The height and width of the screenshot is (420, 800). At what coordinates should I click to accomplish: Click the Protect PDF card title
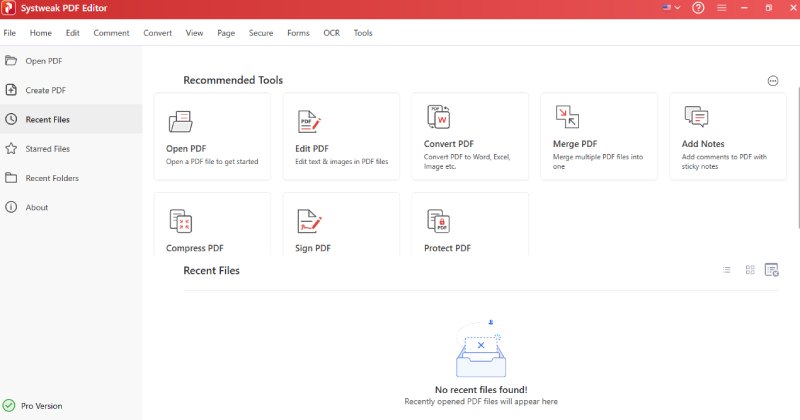point(447,248)
